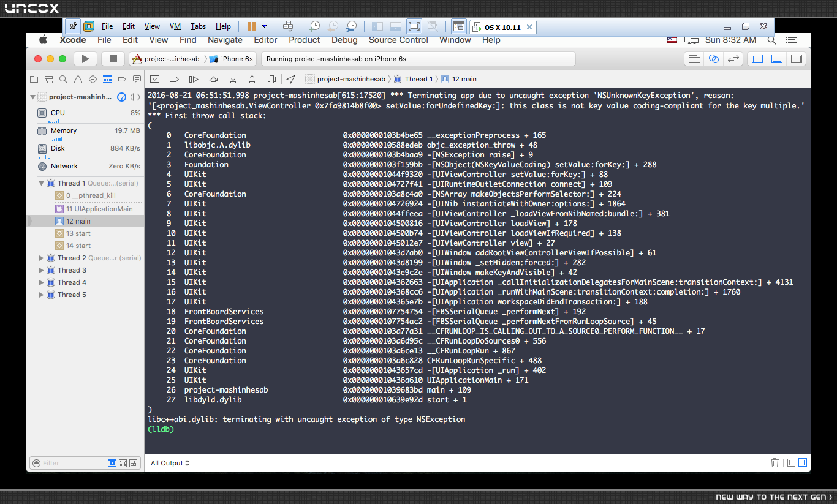Open the test navigator diamond icon
This screenshot has height=504, width=837.
(93, 79)
